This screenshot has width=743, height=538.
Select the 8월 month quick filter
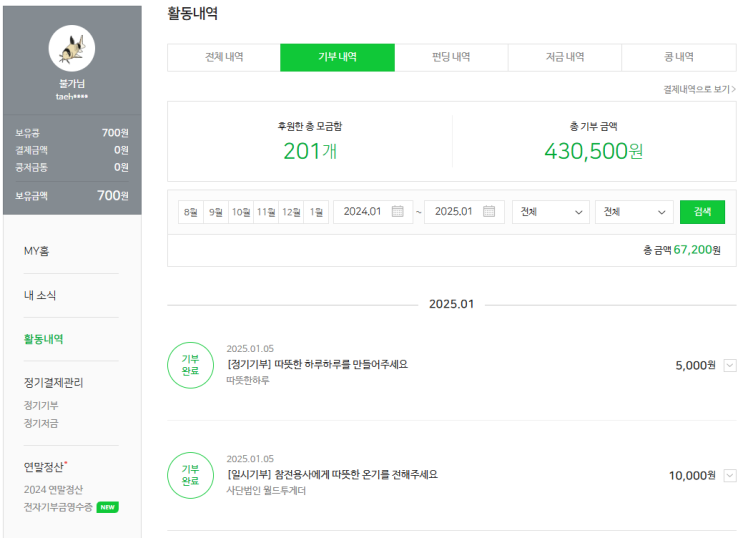coord(190,212)
